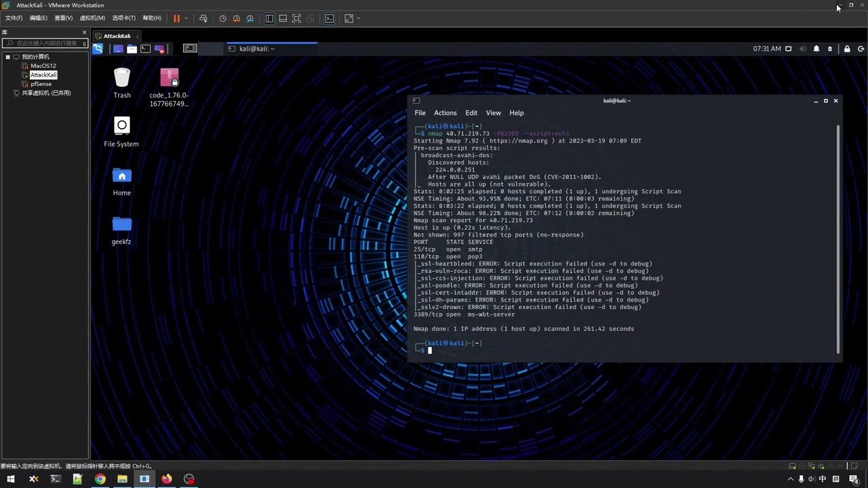868x488 pixels.
Task: Revert to snapshot using the orange clock icon
Action: [236, 18]
